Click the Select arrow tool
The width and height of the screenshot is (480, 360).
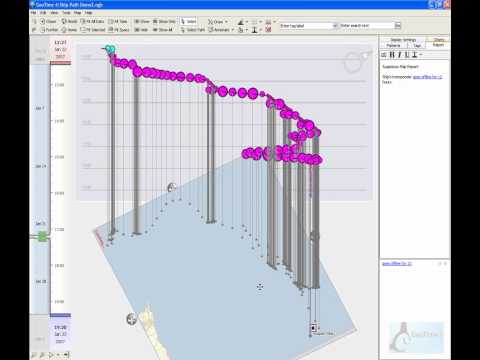(189, 21)
